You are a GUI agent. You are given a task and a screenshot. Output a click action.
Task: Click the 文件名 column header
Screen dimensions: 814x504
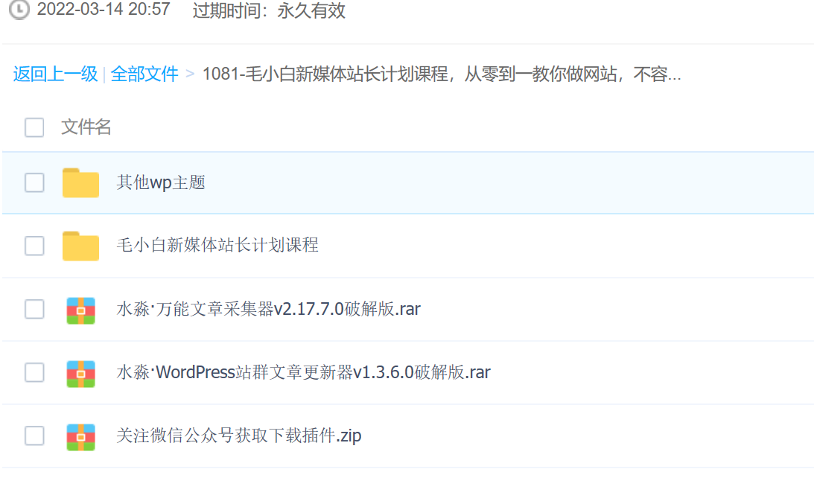pos(86,127)
